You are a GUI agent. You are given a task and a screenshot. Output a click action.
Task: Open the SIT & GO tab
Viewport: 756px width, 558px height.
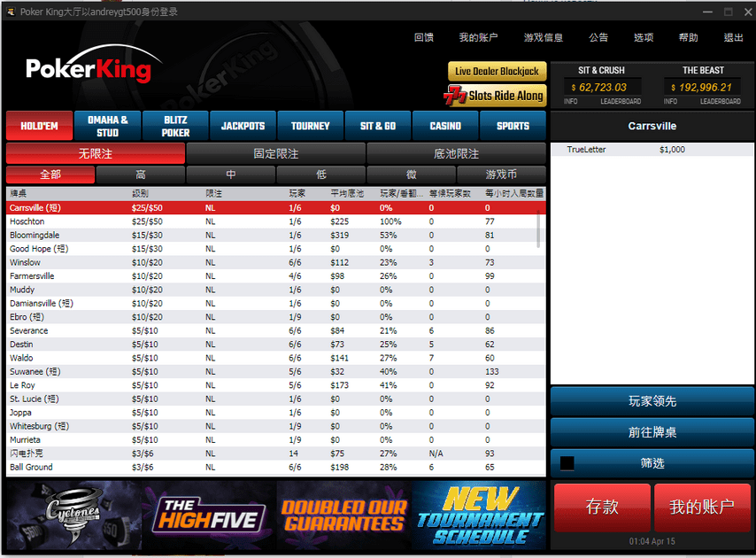[378, 126]
